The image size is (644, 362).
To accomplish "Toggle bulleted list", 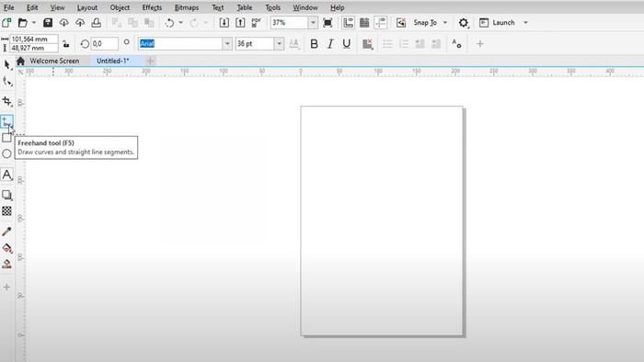I will click(x=387, y=44).
